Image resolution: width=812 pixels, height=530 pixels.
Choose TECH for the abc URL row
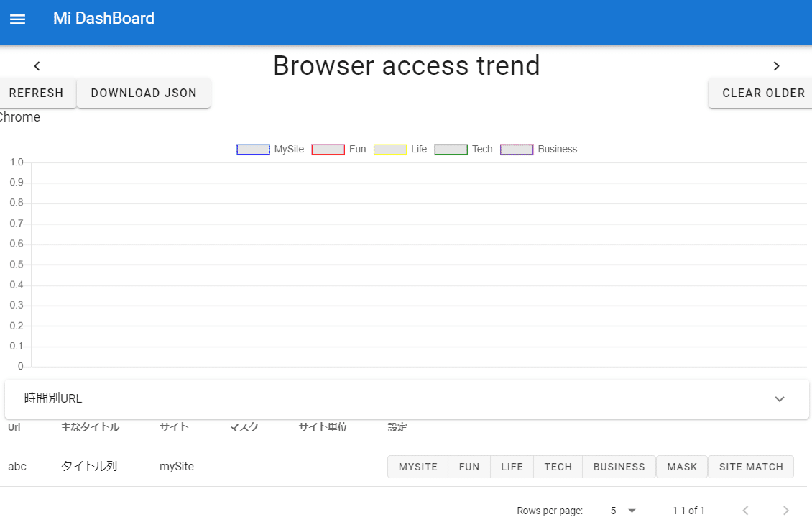pos(558,467)
